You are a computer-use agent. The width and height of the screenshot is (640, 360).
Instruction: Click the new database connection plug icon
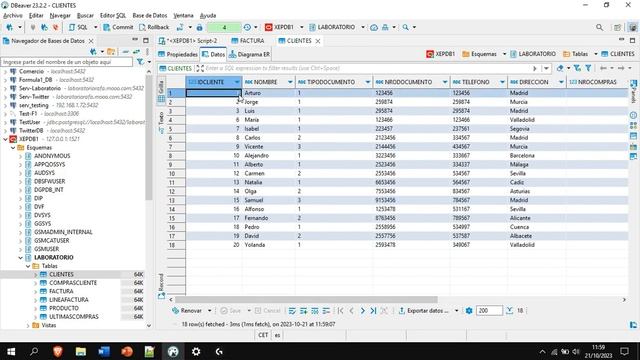[10, 27]
